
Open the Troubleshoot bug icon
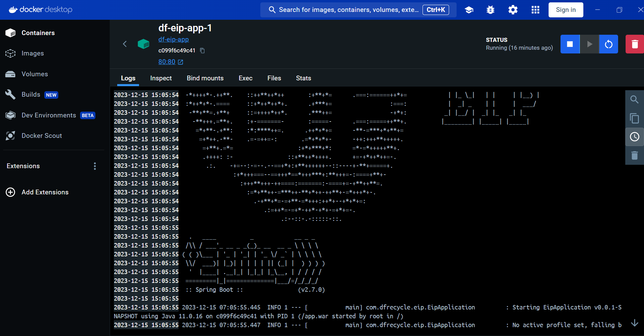[490, 10]
